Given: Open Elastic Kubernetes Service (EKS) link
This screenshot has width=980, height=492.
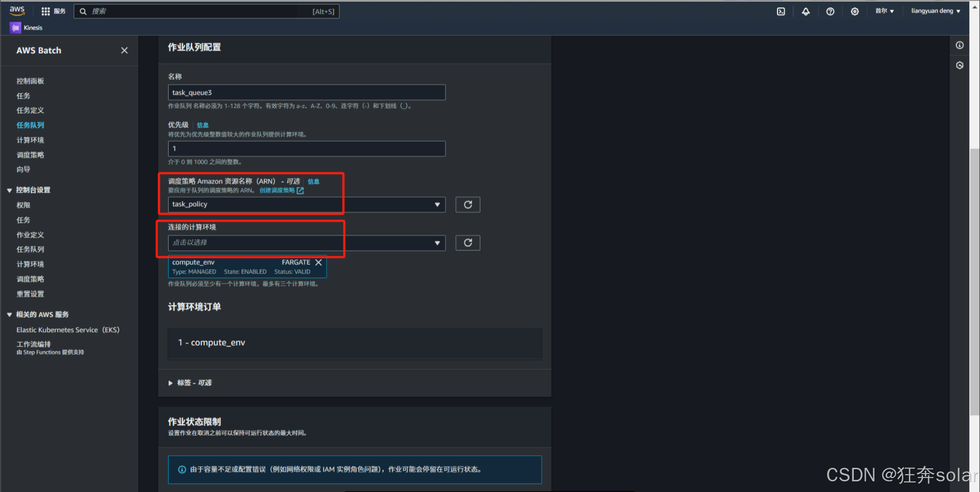Looking at the screenshot, I should pos(68,330).
